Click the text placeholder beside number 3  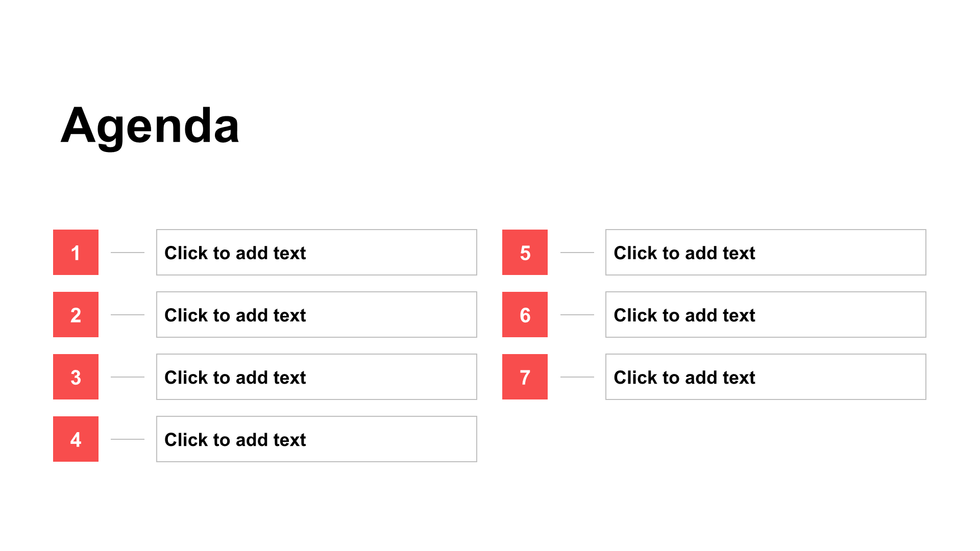[x=316, y=377]
